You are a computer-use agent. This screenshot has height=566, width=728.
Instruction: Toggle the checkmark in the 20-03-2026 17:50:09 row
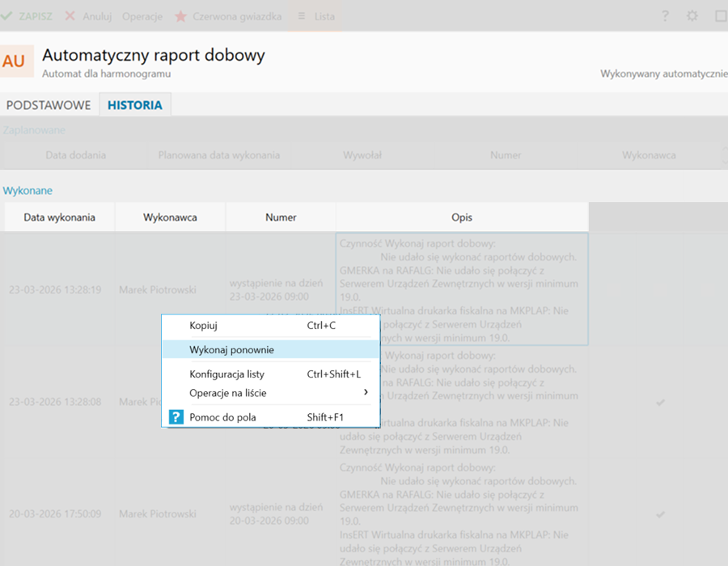click(660, 514)
